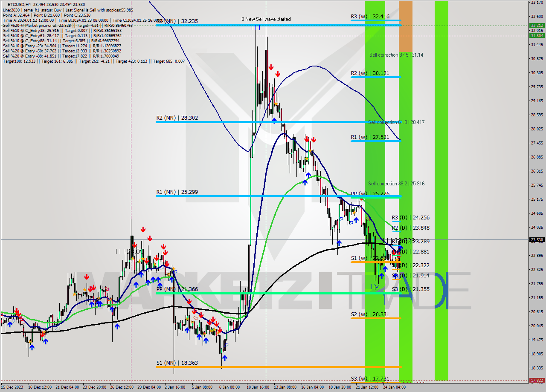This screenshot has width=546, height=392.
Task: Click the 28.025 price axis value
Action: coord(537,129)
